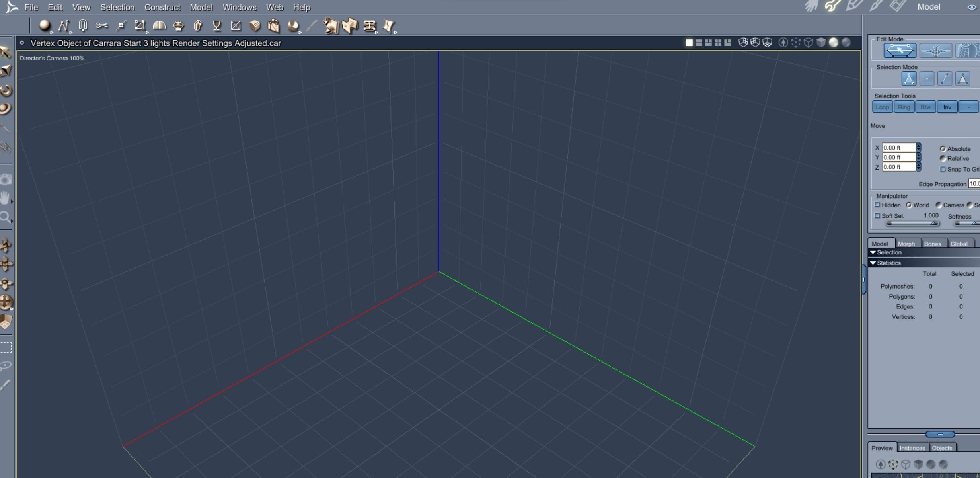The width and height of the screenshot is (980, 478).
Task: Select the rectangular marquee selection tool
Action: point(6,347)
